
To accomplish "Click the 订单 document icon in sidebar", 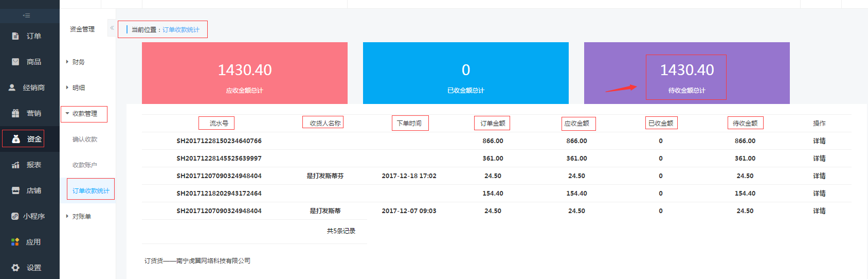I will (15, 36).
